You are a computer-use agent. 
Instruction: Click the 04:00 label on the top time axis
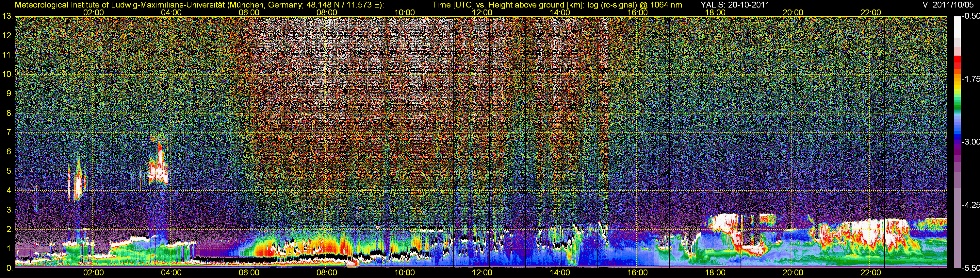click(x=171, y=12)
